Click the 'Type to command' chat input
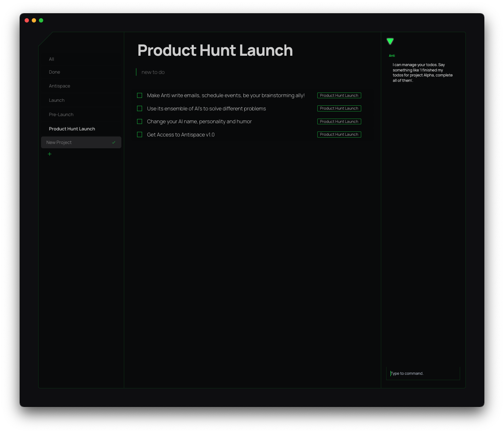 423,373
